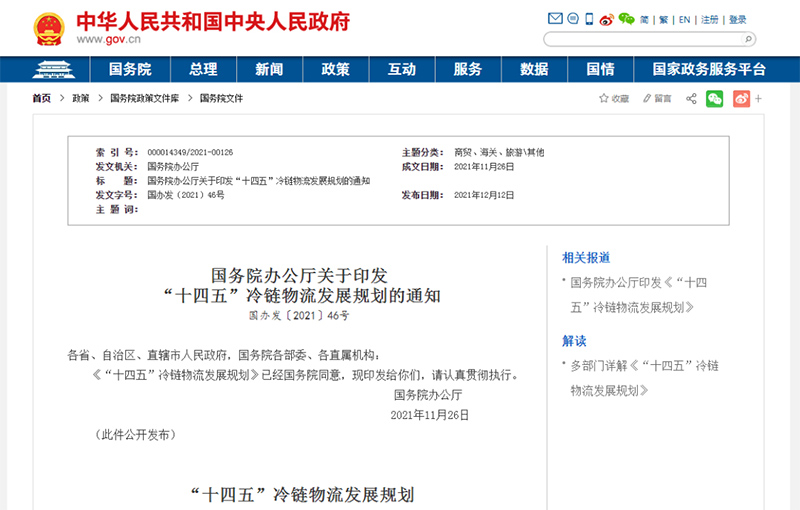Click the 登录 login link
Screen dimensions: 800x510
click(738, 20)
